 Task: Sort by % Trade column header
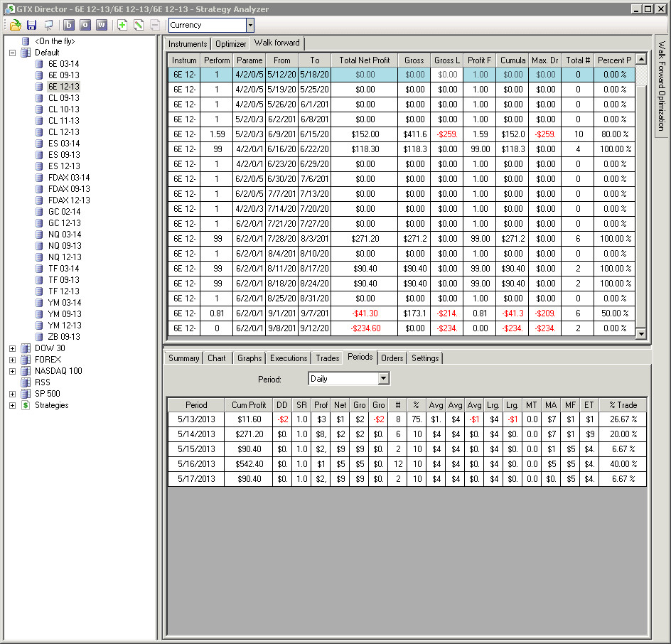pyautogui.click(x=623, y=404)
